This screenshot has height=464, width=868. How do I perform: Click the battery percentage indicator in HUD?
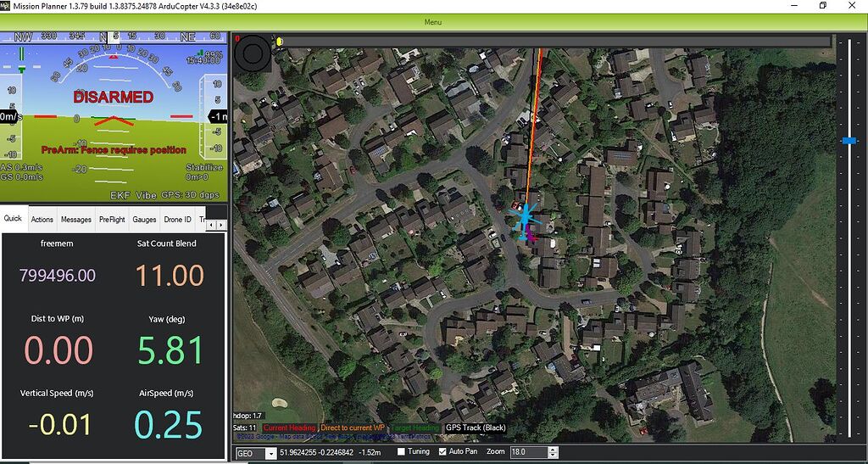pyautogui.click(x=214, y=54)
